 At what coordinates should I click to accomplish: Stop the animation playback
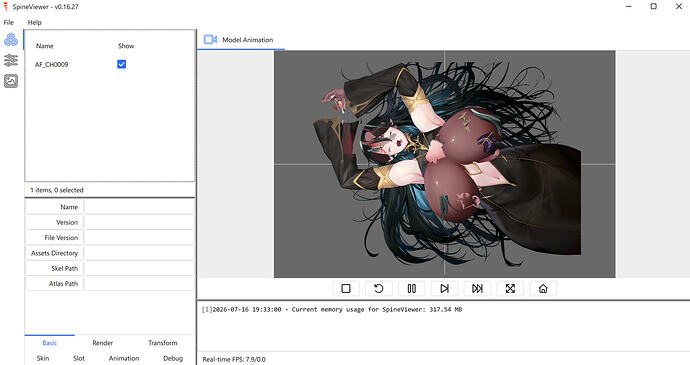point(346,288)
